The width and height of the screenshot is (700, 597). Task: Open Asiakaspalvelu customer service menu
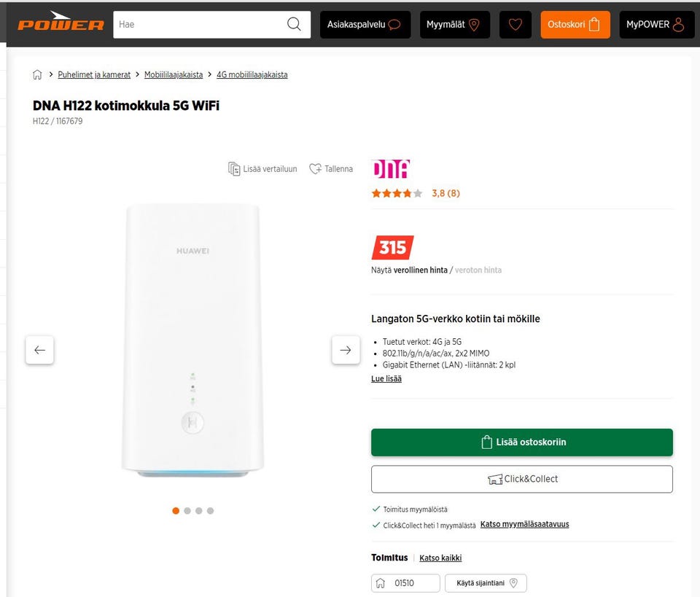[x=365, y=24]
